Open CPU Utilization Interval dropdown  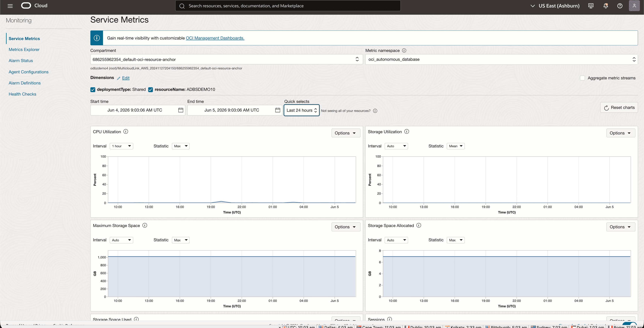pos(121,146)
